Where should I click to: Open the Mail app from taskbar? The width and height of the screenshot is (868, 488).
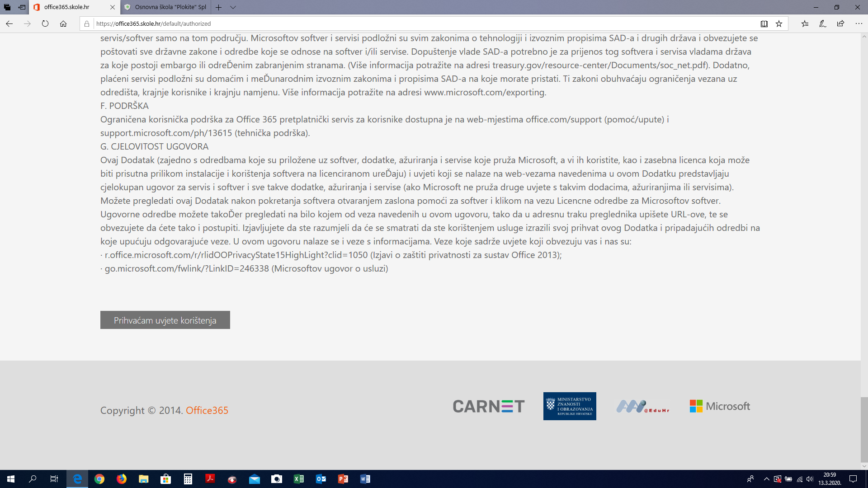tap(255, 479)
